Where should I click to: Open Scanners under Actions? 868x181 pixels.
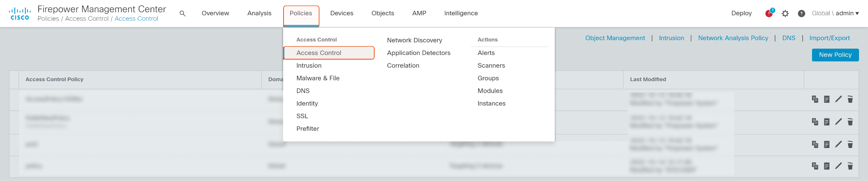491,66
